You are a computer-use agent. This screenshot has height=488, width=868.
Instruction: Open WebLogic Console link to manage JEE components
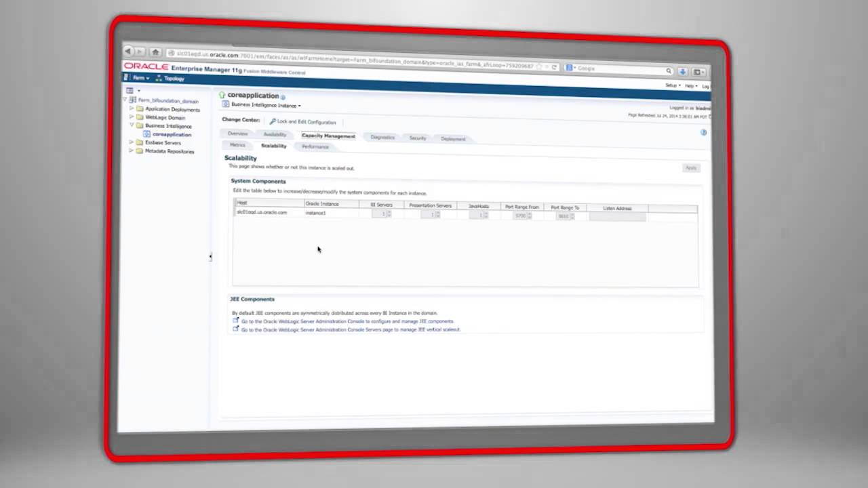[347, 321]
